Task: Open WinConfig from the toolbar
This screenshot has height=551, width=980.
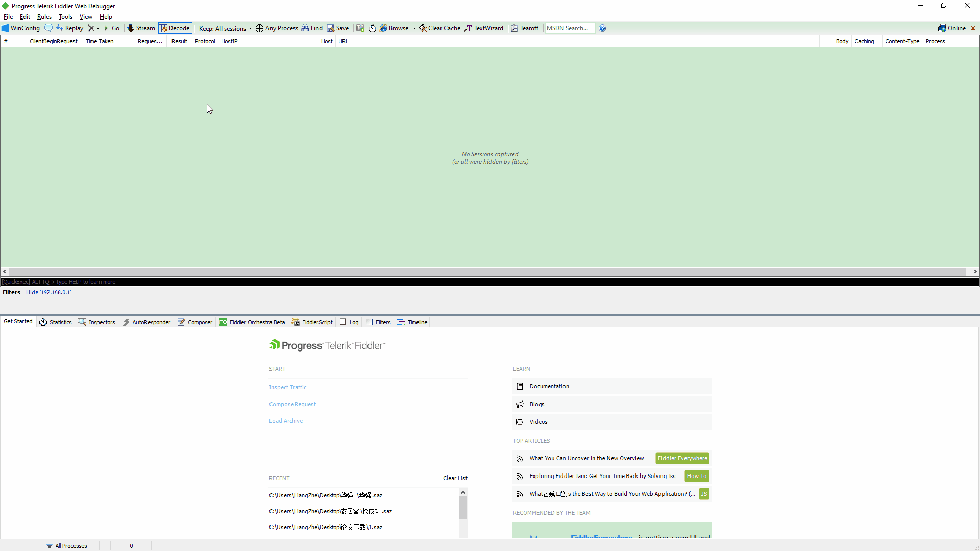Action: coord(21,28)
